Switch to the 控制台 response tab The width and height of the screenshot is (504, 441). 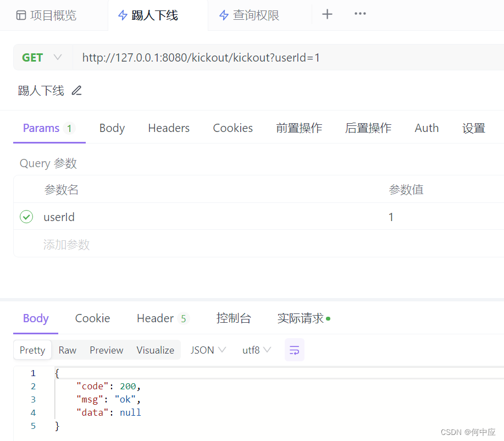(x=234, y=318)
